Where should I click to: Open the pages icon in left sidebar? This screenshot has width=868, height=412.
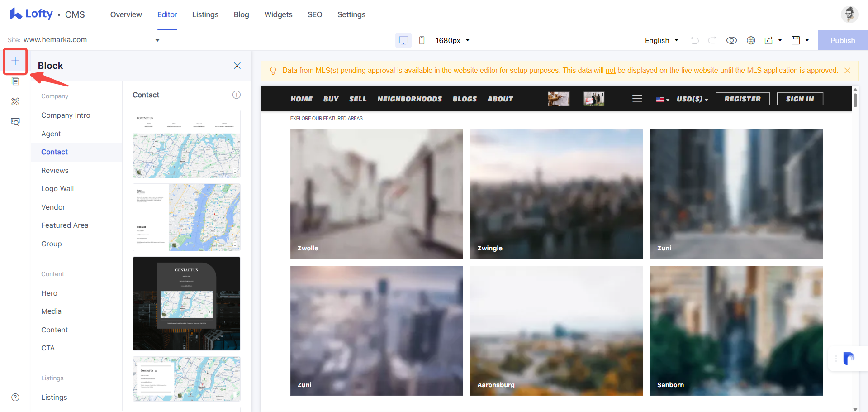[x=15, y=81]
